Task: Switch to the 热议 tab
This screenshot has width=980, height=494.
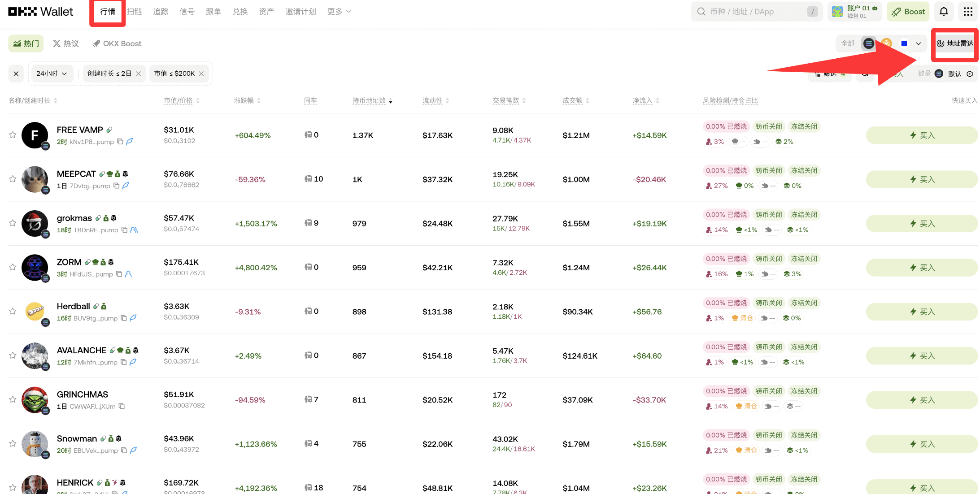Action: tap(66, 43)
